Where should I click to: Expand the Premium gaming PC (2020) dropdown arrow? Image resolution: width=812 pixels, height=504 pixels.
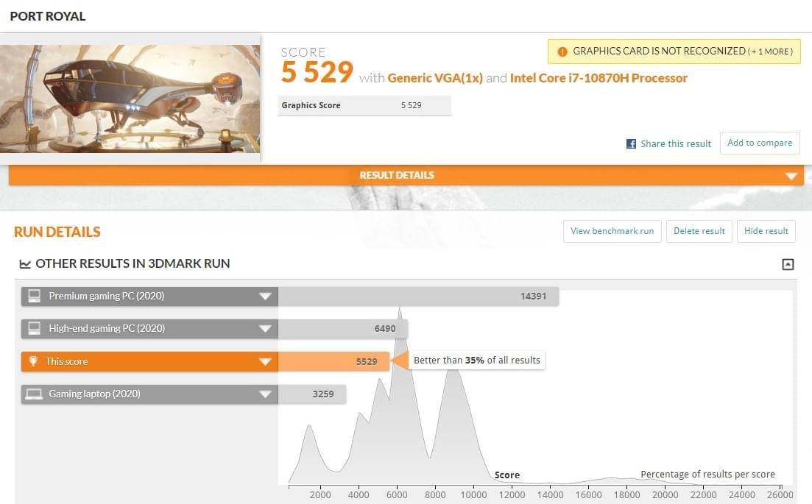[x=265, y=297]
